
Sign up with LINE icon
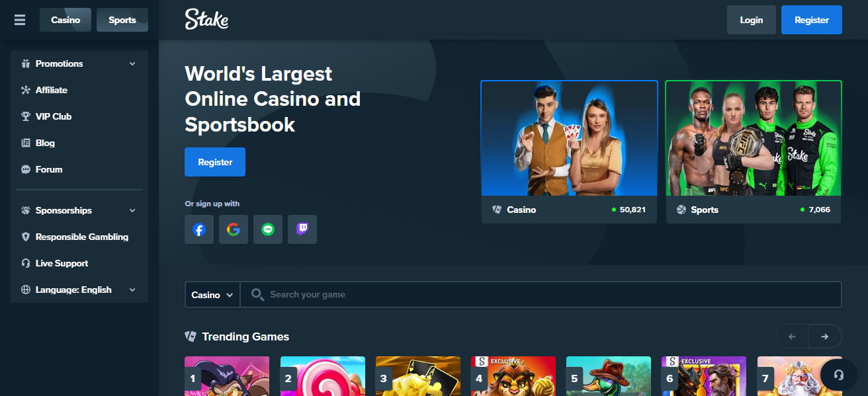point(268,229)
